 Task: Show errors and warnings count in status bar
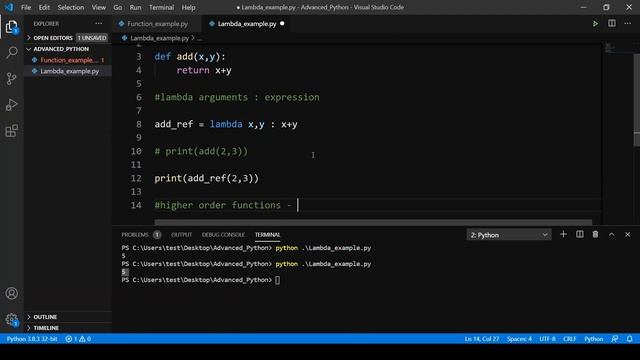[x=78, y=339]
